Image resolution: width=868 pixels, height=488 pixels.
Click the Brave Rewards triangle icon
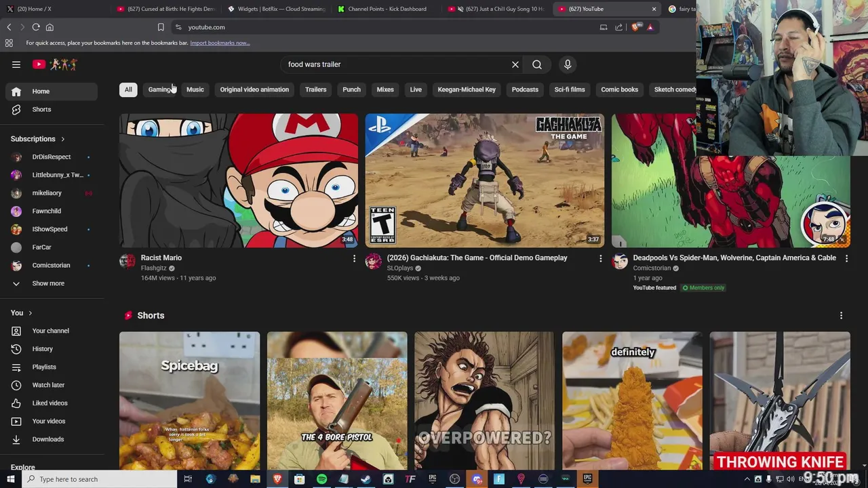pos(650,27)
